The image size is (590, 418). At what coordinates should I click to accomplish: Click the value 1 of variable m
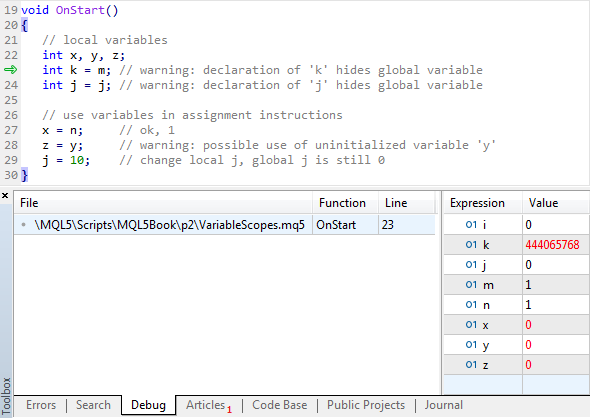click(x=528, y=285)
